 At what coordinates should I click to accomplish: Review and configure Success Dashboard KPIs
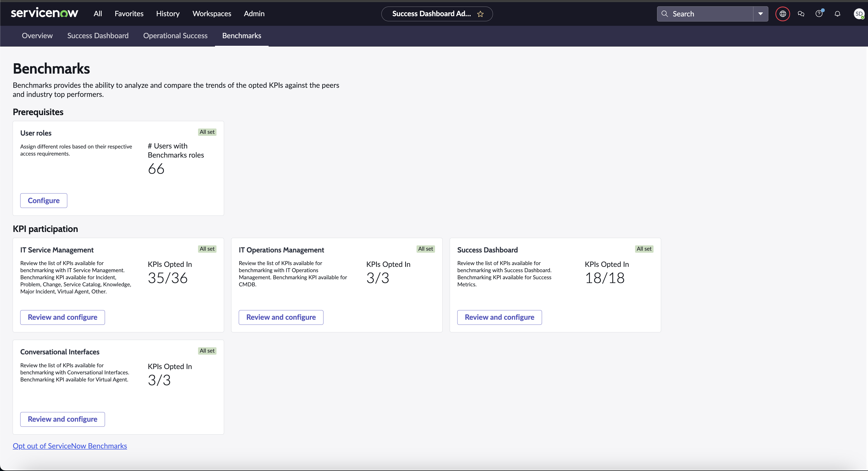coord(499,317)
